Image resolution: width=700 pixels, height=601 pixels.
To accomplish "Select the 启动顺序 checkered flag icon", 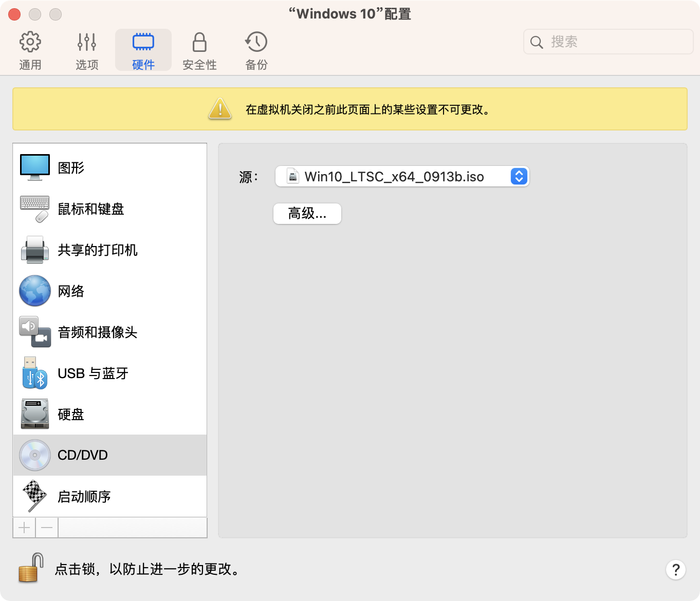I will tap(35, 496).
